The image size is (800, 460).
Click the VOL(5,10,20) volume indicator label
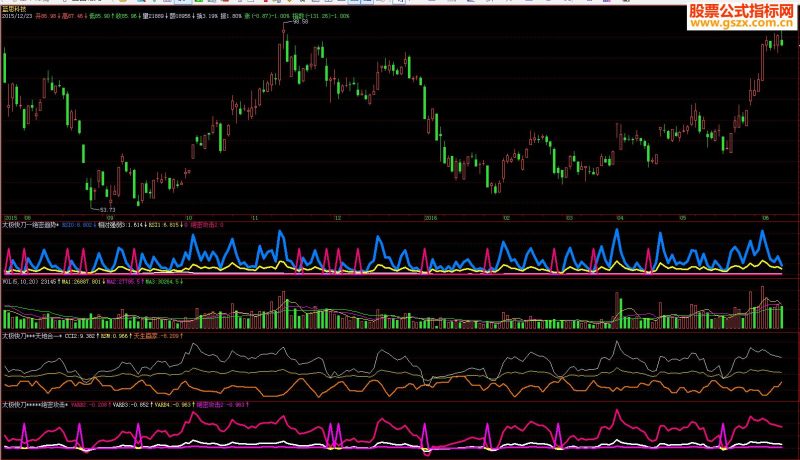(x=20, y=282)
